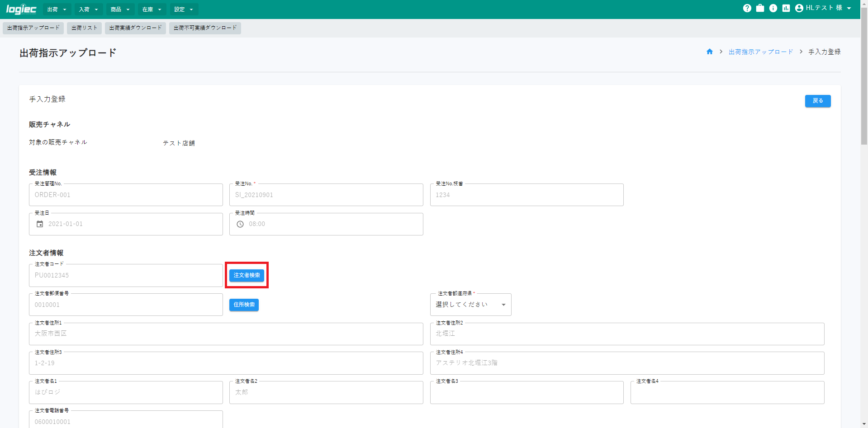
Task: Click the briefcase icon in header
Action: (760, 8)
